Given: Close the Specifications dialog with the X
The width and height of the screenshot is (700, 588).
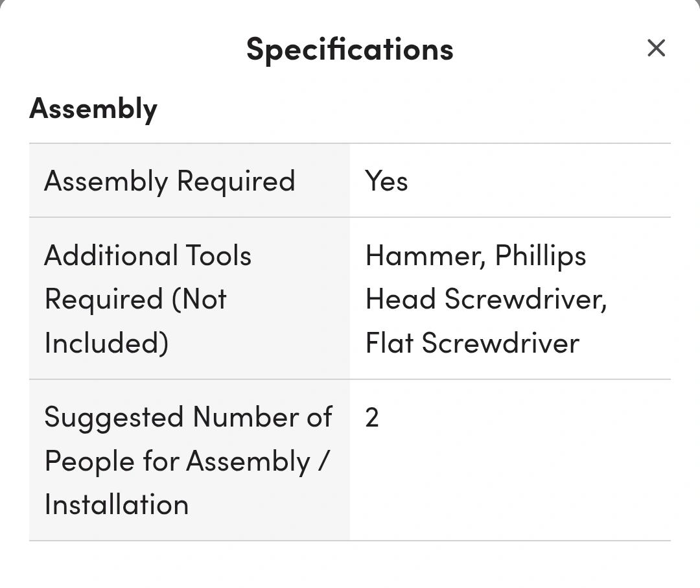Looking at the screenshot, I should tap(656, 48).
